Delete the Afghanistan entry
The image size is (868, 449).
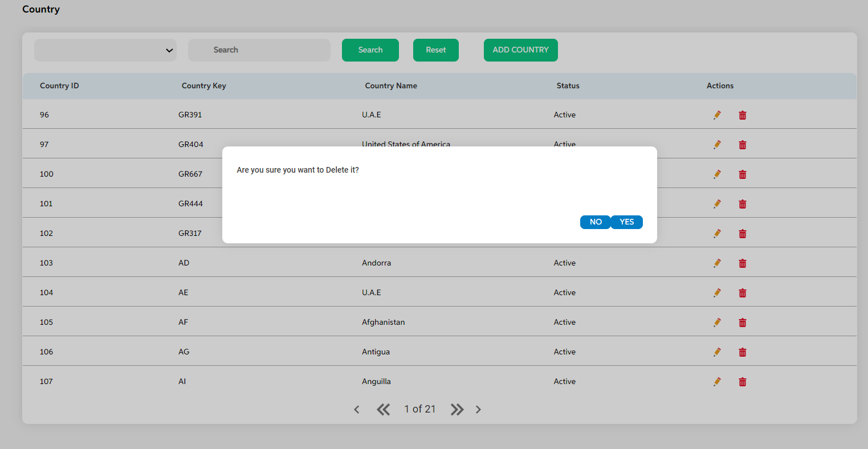(742, 323)
